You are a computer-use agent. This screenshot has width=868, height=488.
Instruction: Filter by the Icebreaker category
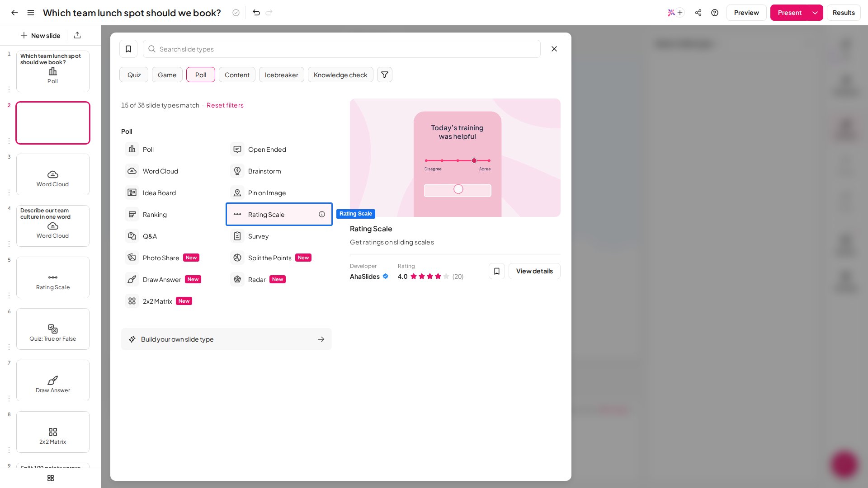pos(282,75)
